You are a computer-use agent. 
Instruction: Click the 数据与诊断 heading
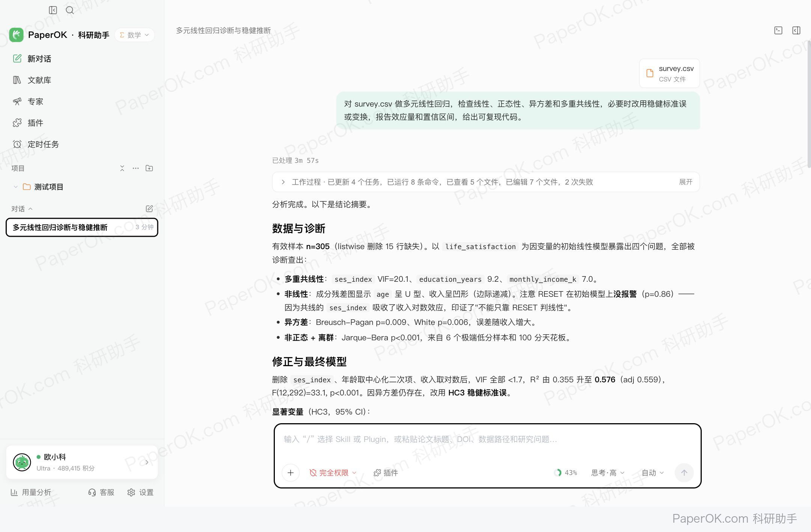[x=298, y=228]
